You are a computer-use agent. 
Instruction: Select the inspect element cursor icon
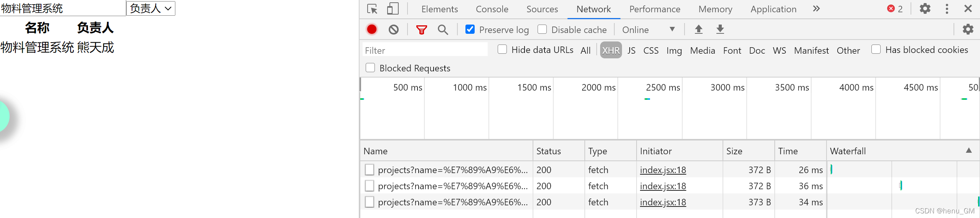point(372,9)
